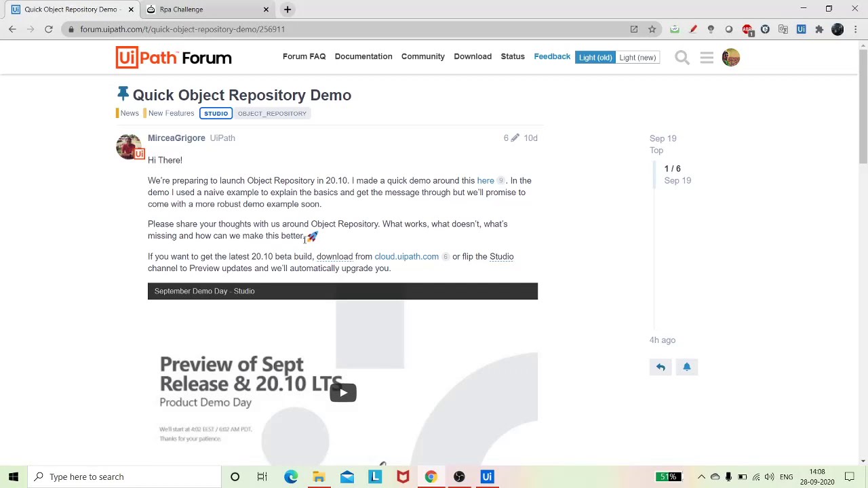The width and height of the screenshot is (868, 488).
Task: Open Documentation menu item
Action: 363,56
